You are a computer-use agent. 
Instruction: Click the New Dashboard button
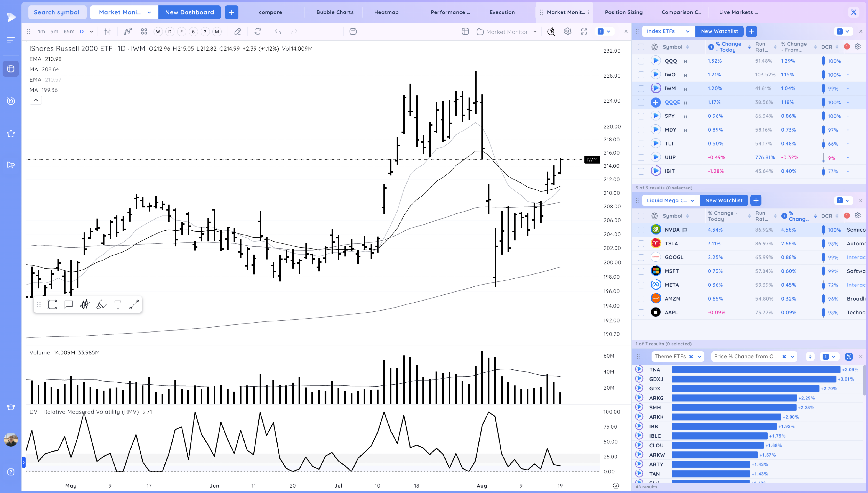(189, 12)
